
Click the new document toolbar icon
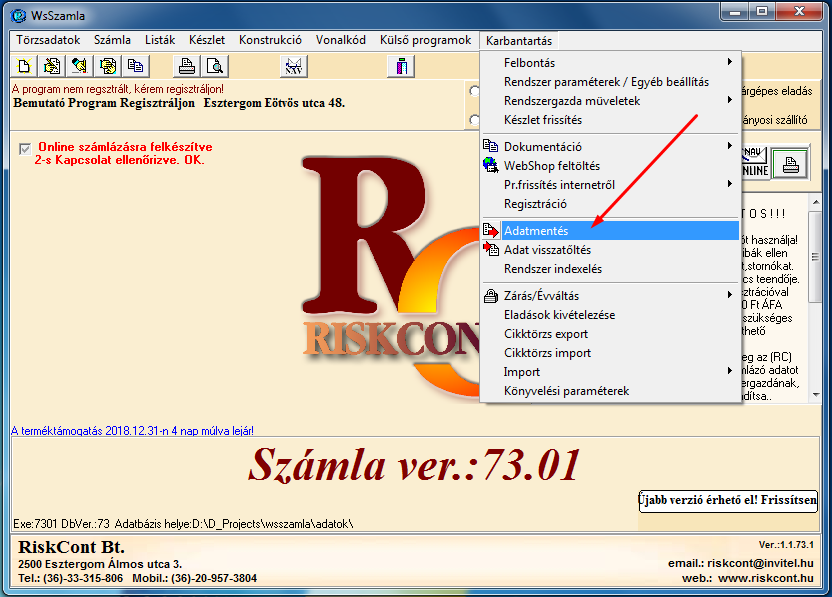click(x=24, y=66)
